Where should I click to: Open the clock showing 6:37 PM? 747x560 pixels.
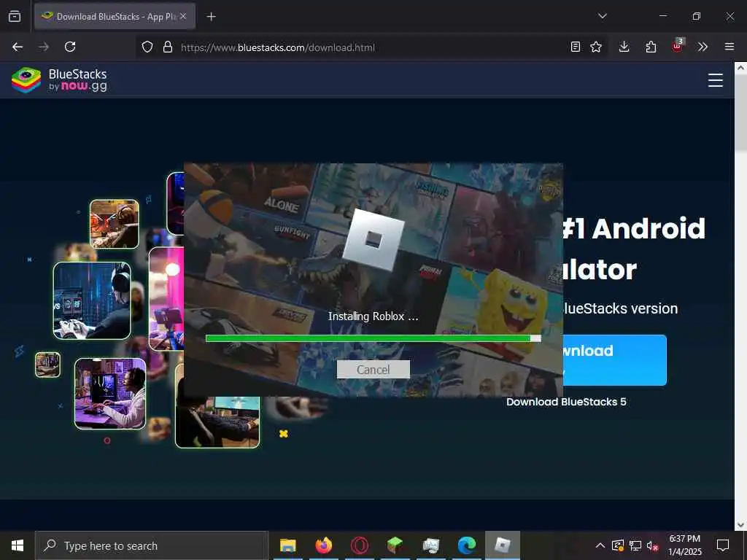tap(684, 545)
